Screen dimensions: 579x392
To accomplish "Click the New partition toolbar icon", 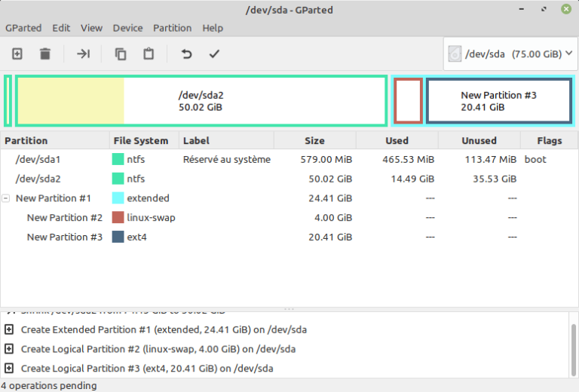I will pos(17,54).
